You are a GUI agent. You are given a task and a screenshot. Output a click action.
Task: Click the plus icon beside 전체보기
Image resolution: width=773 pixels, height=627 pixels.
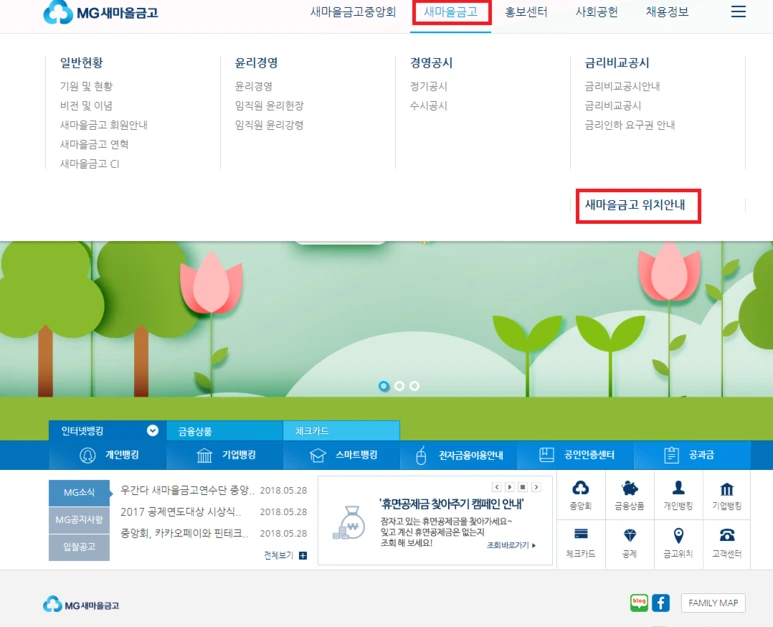tap(303, 556)
